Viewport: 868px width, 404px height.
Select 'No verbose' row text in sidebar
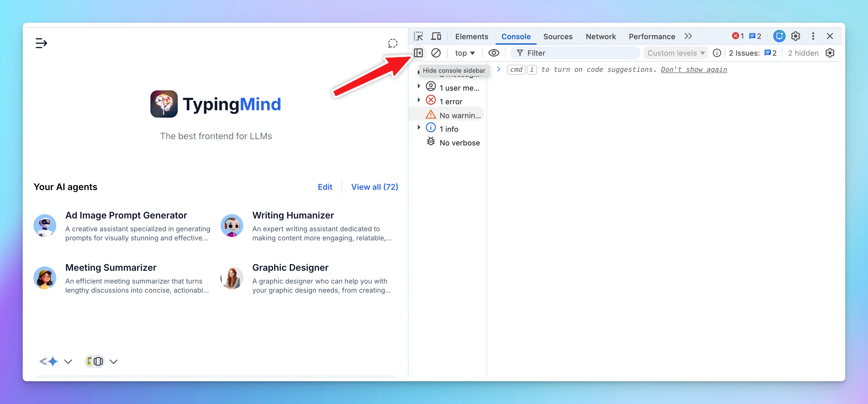pyautogui.click(x=460, y=143)
